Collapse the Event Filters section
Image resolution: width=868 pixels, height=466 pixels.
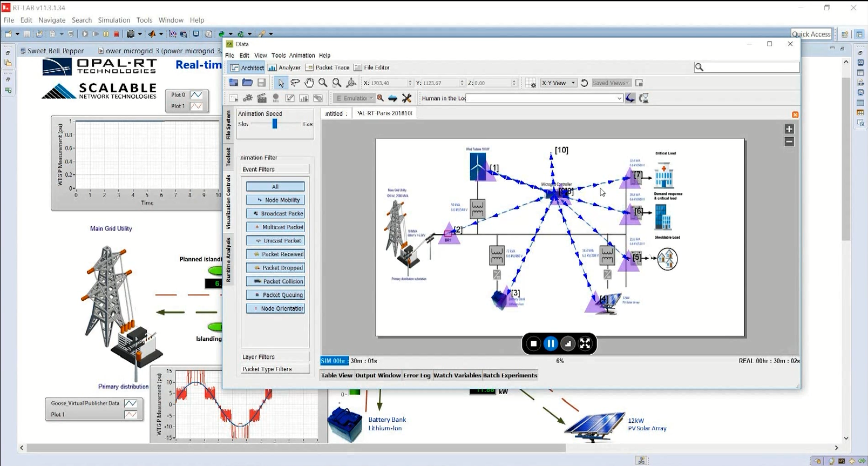point(275,170)
